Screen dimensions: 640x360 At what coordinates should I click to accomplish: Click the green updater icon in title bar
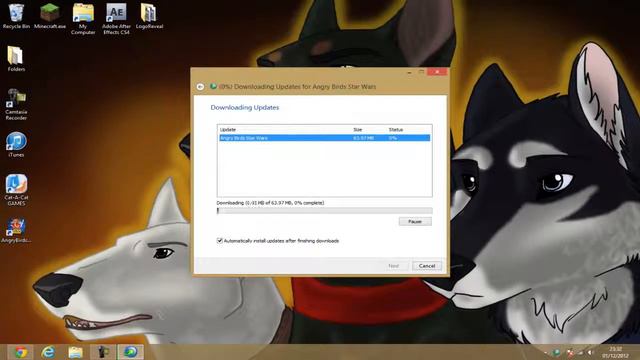(213, 86)
